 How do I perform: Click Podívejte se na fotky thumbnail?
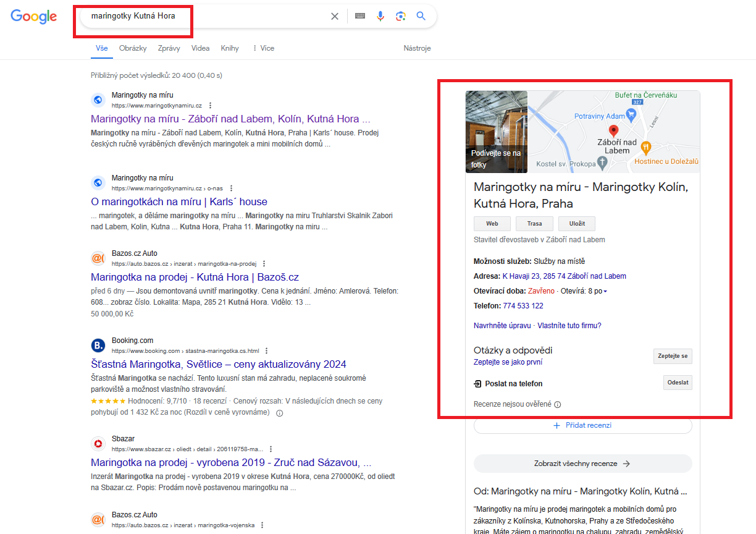pos(497,132)
